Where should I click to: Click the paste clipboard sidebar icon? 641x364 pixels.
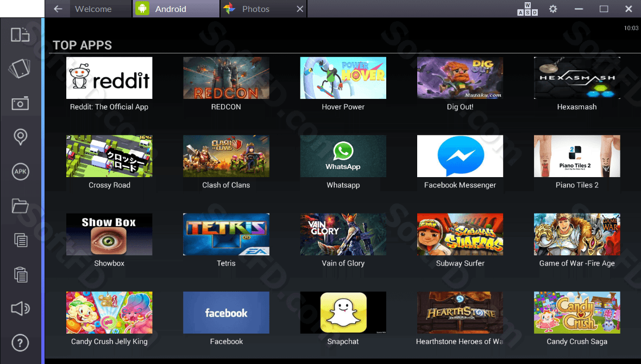pyautogui.click(x=21, y=274)
